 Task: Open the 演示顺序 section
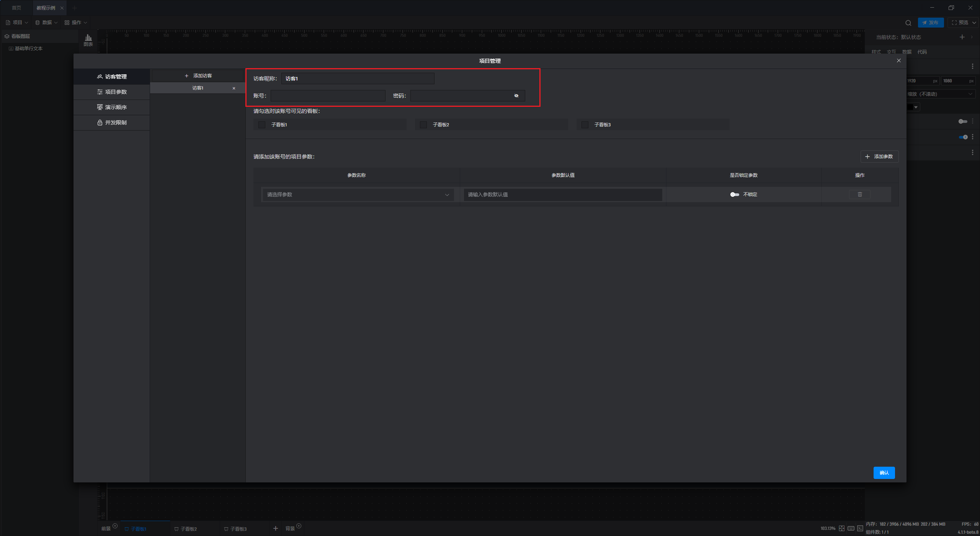pyautogui.click(x=112, y=107)
